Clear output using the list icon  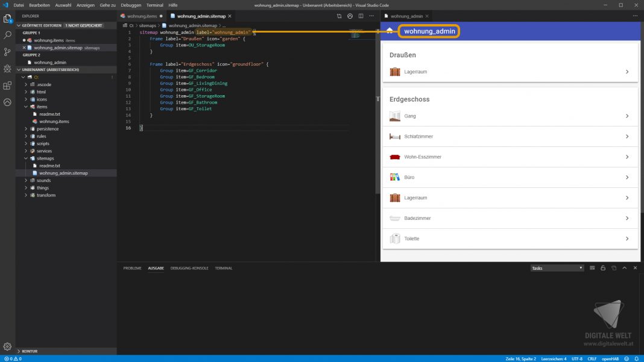[592, 268]
